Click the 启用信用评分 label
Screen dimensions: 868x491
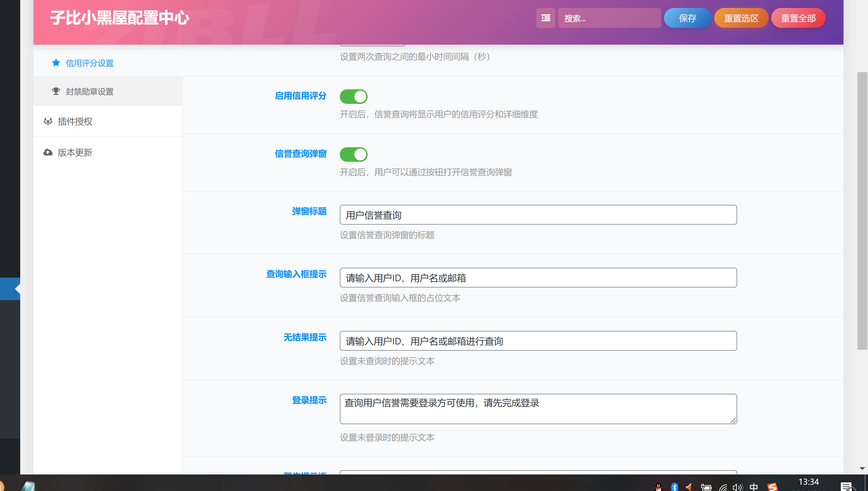click(300, 96)
